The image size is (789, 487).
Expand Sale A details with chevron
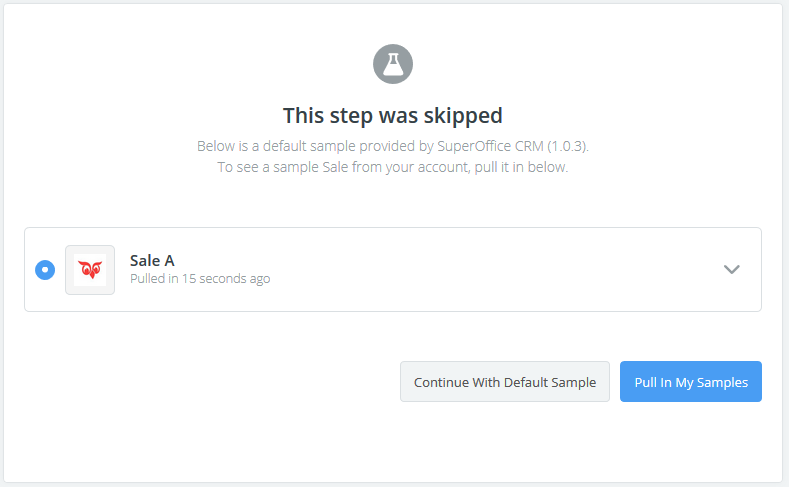pos(731,269)
